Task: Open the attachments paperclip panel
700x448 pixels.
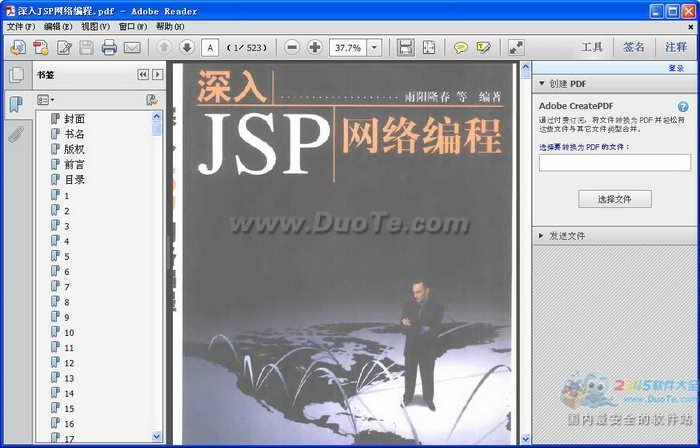Action: [16, 134]
